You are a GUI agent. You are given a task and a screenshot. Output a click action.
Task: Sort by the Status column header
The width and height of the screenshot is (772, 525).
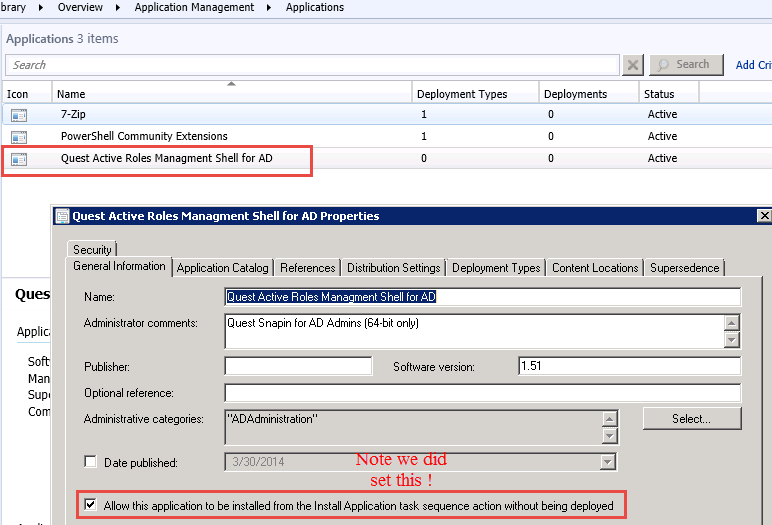669,94
